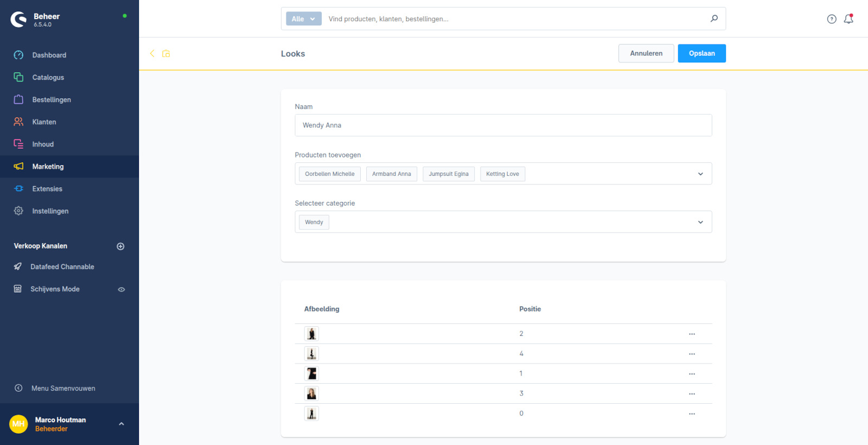Open the Alle search filter dropdown
868x445 pixels.
pyautogui.click(x=303, y=19)
